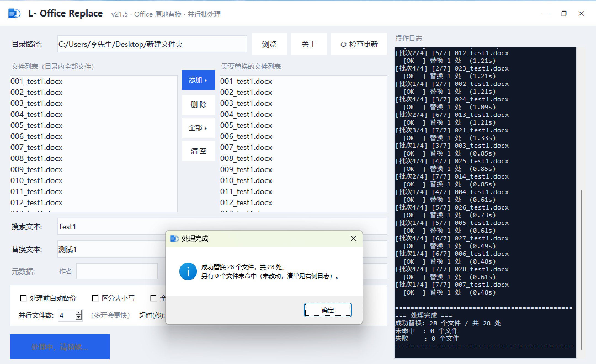Minimize the L-Office Replace window

point(546,14)
